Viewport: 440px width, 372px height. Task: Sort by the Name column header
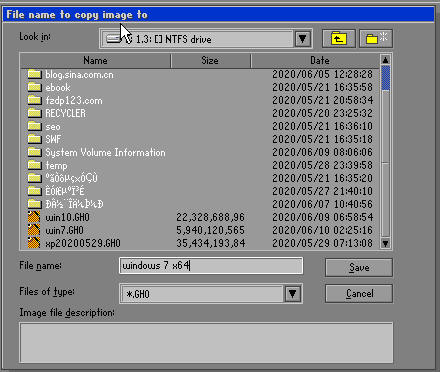click(x=95, y=61)
